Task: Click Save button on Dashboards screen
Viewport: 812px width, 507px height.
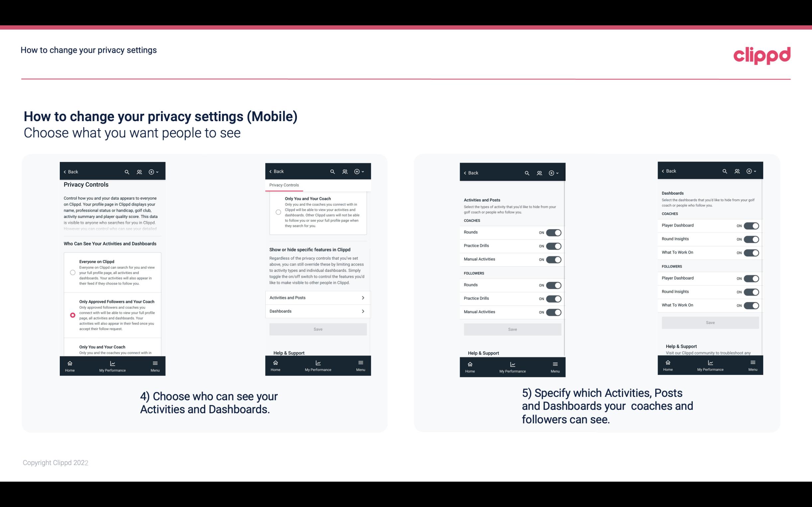Action: (710, 323)
